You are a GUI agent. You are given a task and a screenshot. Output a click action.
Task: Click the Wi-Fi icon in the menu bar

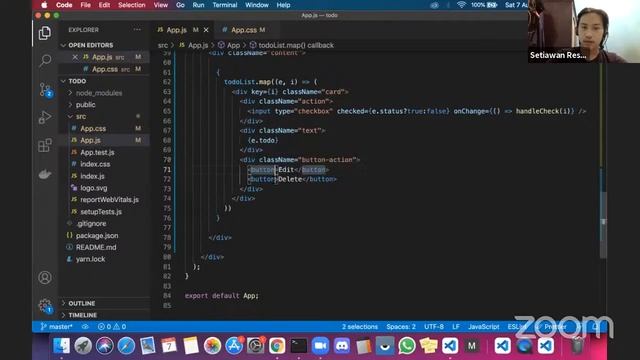[461, 5]
